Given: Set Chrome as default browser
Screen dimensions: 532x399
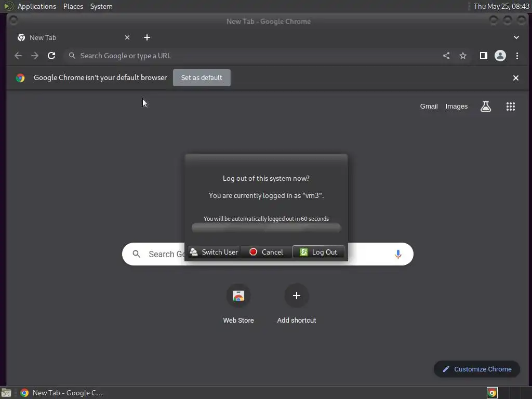Looking at the screenshot, I should tap(202, 78).
